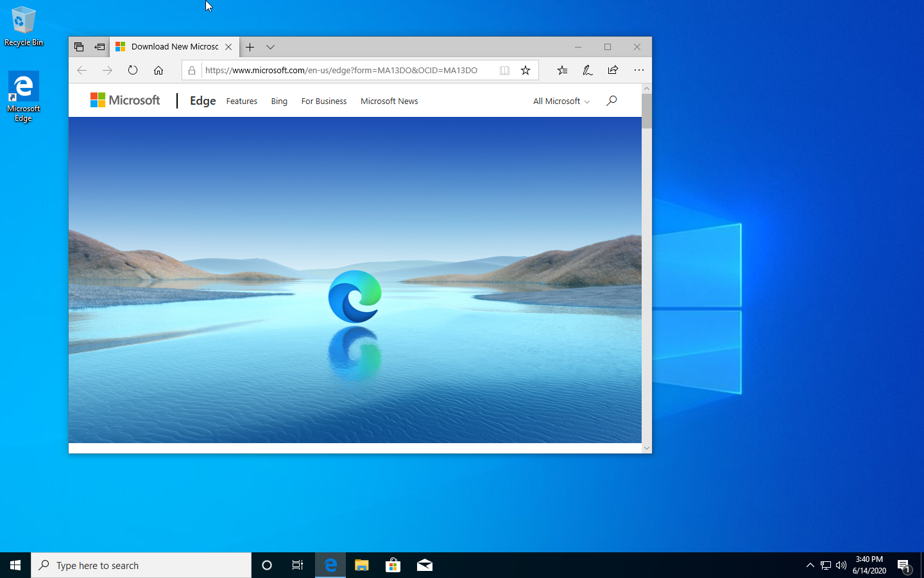Image resolution: width=924 pixels, height=578 pixels.
Task: Set these tabs aside icon
Action: point(99,47)
